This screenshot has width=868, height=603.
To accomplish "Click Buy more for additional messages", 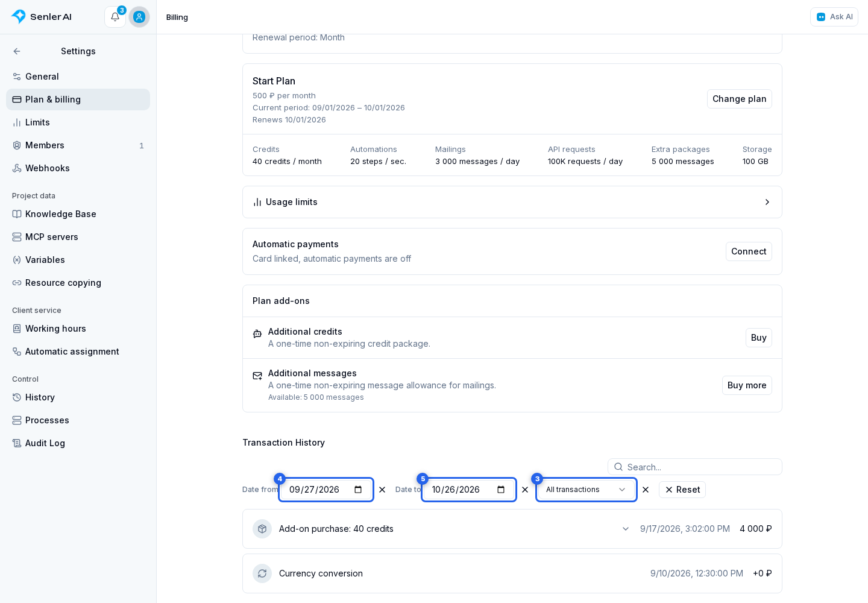I will point(747,385).
